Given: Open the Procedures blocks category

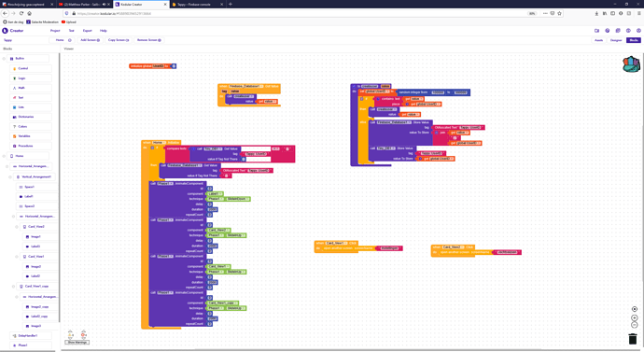Looking at the screenshot, I should click(x=31, y=146).
